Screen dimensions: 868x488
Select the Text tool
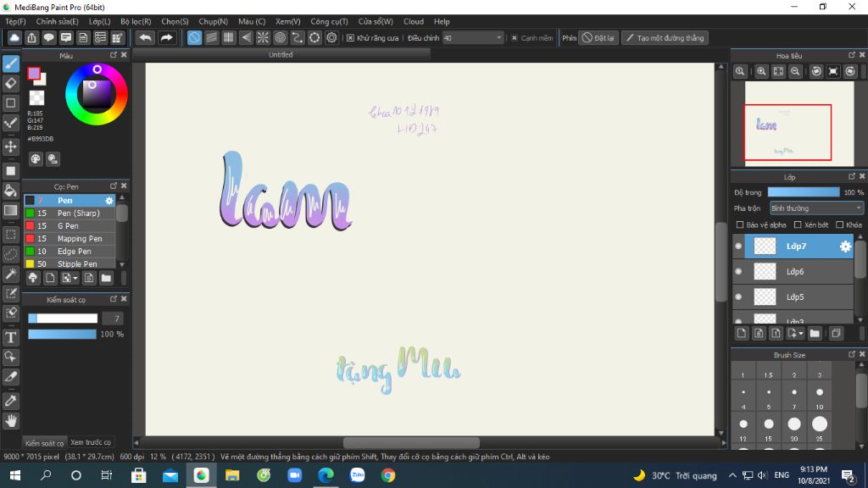[x=10, y=337]
